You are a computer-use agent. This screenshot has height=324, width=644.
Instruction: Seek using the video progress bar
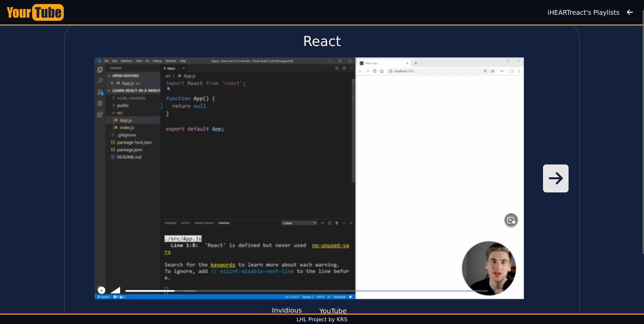coord(307,291)
